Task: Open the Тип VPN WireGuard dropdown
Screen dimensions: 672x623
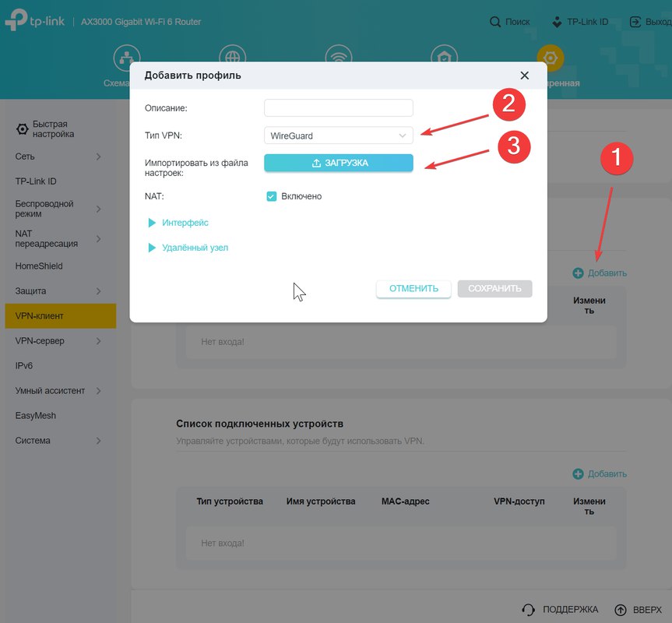Action: 339,136
